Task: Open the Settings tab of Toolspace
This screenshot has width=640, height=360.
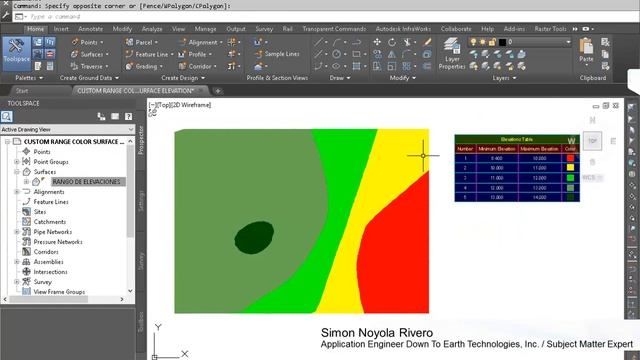Action: pos(141,201)
